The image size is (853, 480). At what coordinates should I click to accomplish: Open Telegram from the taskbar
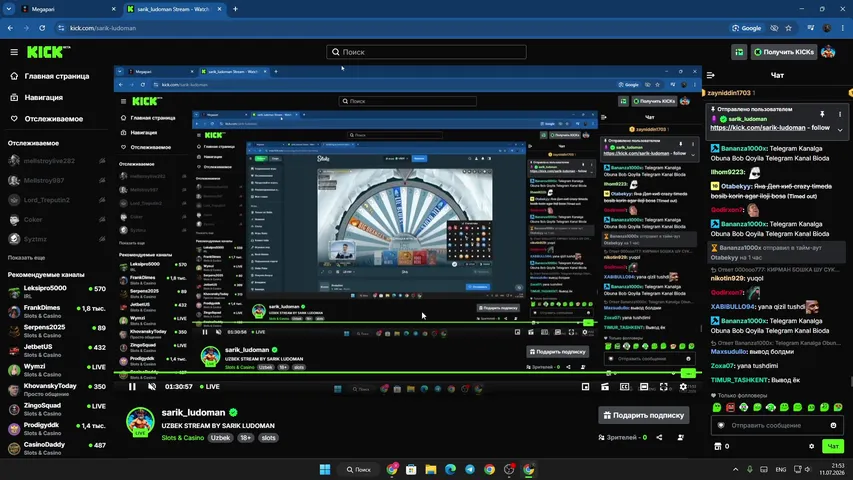tap(470, 469)
